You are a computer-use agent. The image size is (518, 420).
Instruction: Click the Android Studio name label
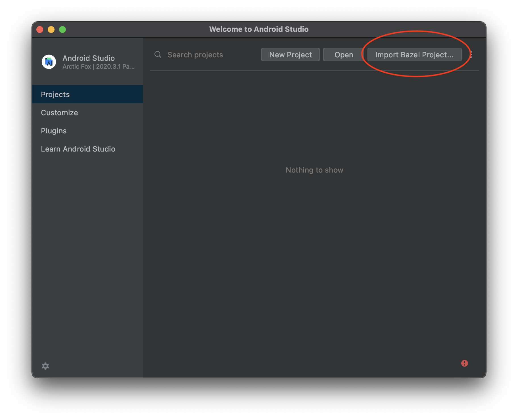tap(89, 58)
